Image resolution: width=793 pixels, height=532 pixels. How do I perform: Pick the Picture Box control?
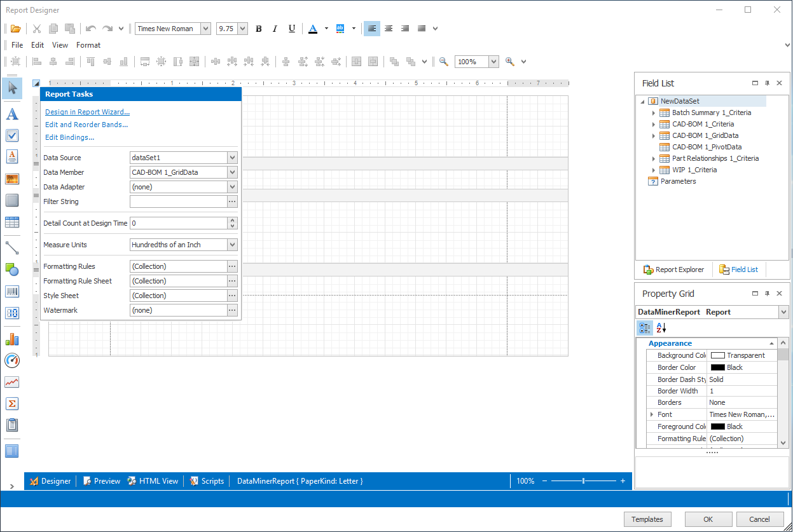(x=12, y=179)
